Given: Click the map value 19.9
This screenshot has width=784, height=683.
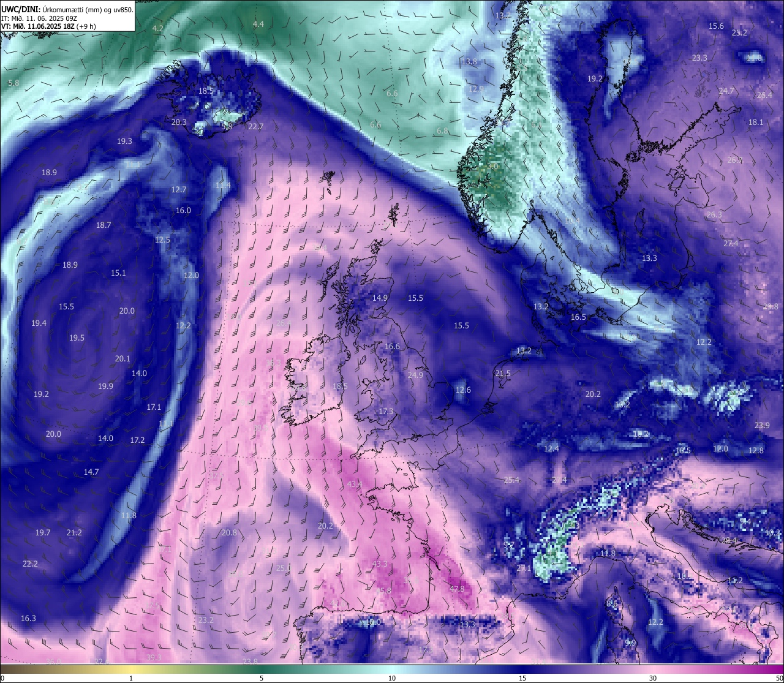Looking at the screenshot, I should click(105, 387).
